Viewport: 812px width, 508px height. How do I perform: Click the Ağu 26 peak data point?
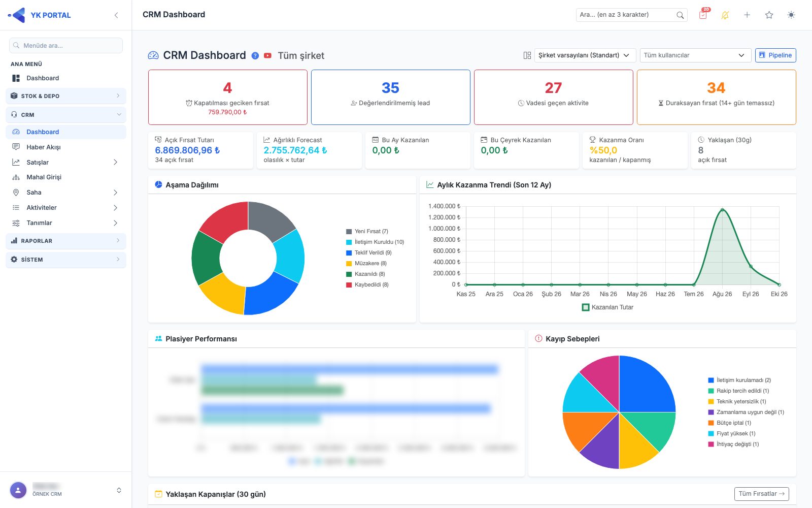coord(722,210)
